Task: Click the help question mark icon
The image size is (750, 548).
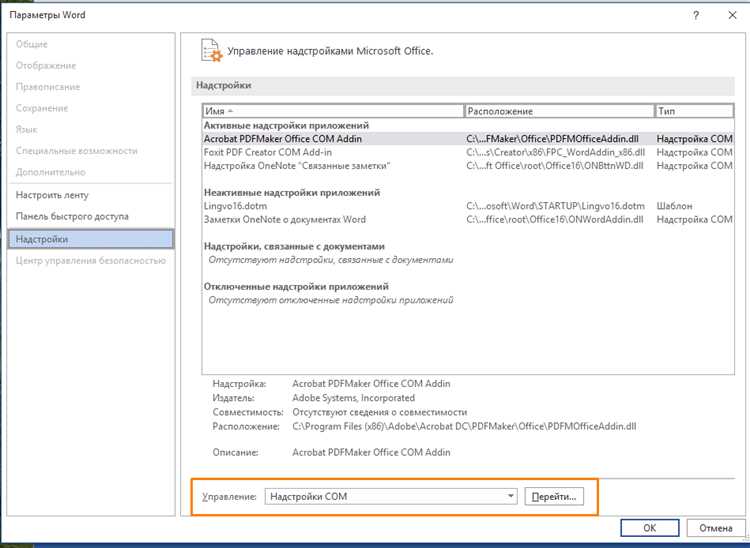Action: (x=696, y=15)
